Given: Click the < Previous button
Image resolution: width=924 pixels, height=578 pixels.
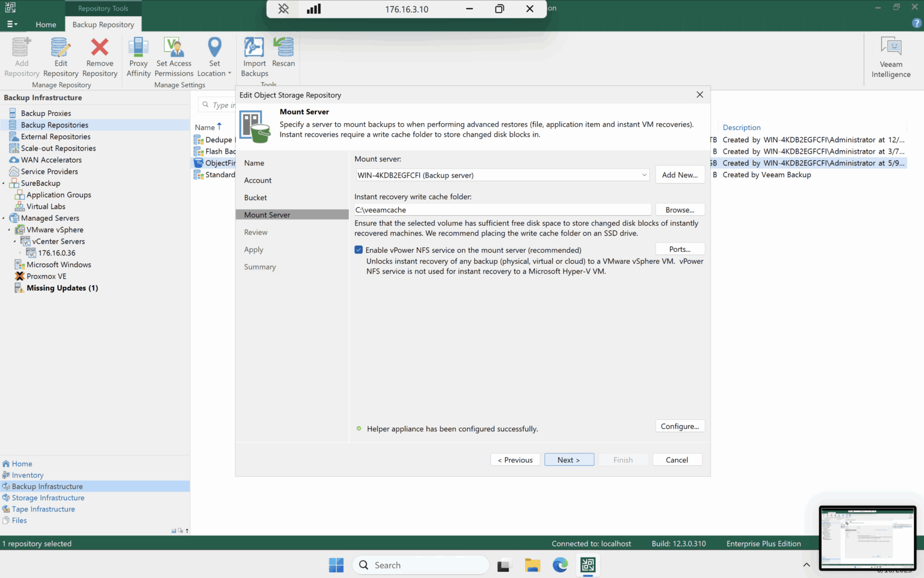Looking at the screenshot, I should point(515,460).
